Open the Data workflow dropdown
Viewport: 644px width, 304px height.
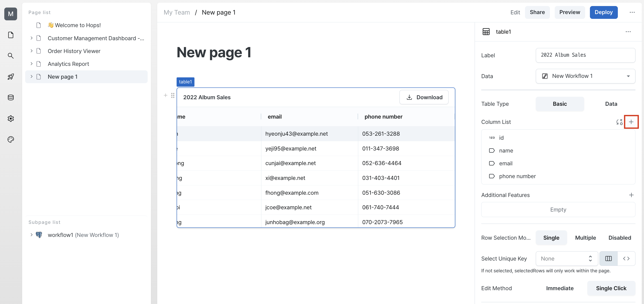pos(585,76)
